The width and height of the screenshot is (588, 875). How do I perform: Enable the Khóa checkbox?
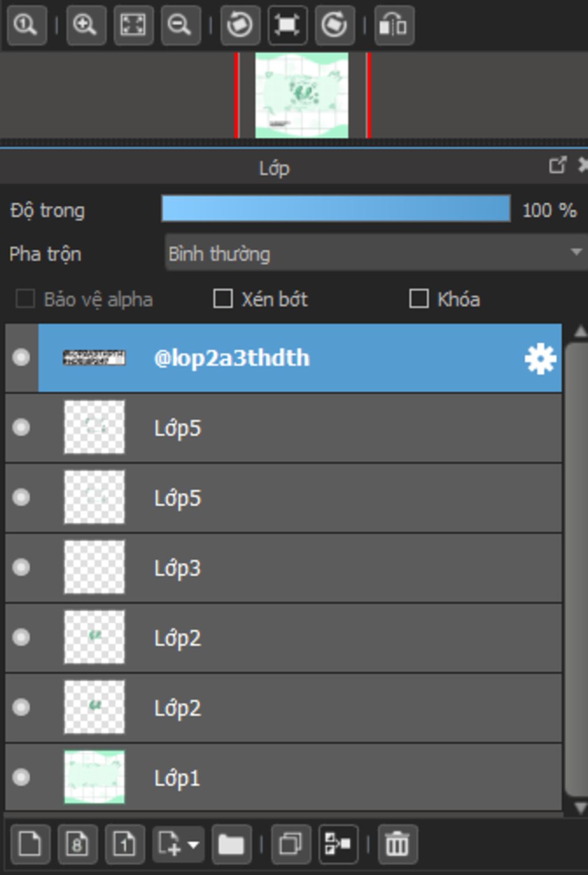[x=419, y=299]
